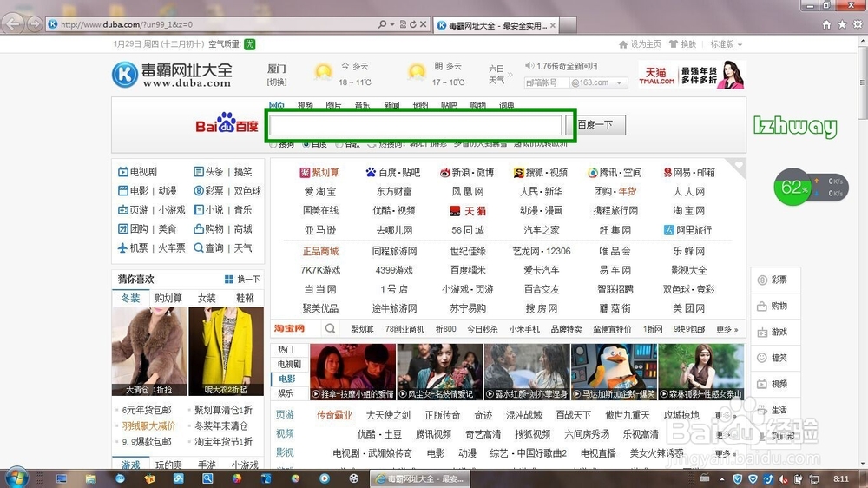
Task: Open the fur coat 大清仓 thumbnail
Action: point(149,351)
